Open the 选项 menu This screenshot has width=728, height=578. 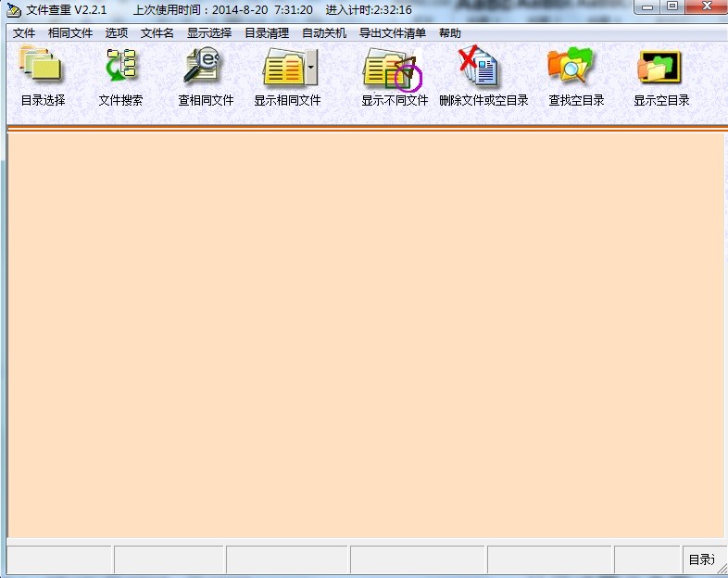click(x=116, y=33)
